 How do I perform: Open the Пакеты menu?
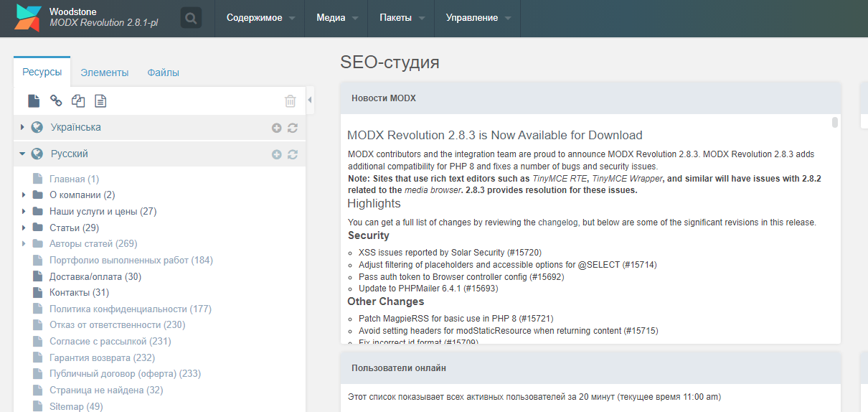point(402,18)
